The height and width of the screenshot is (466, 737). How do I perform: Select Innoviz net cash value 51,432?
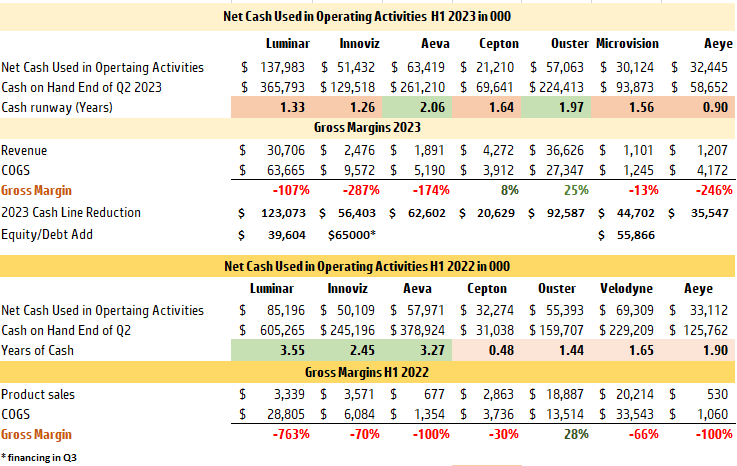(x=356, y=67)
